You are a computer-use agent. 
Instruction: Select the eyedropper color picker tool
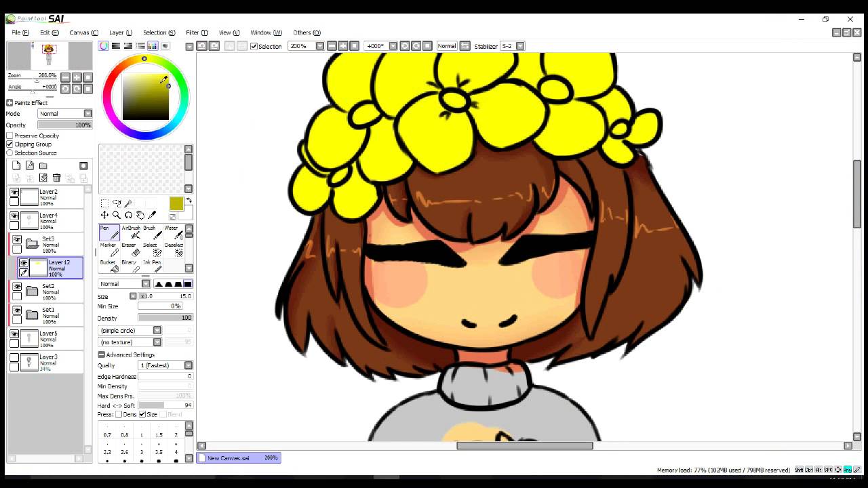[x=152, y=215]
